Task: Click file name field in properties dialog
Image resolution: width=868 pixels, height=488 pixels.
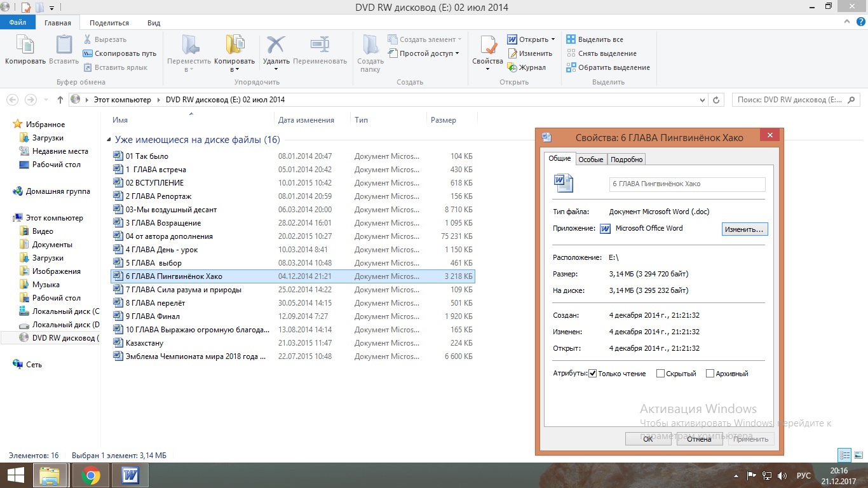Action: click(687, 184)
